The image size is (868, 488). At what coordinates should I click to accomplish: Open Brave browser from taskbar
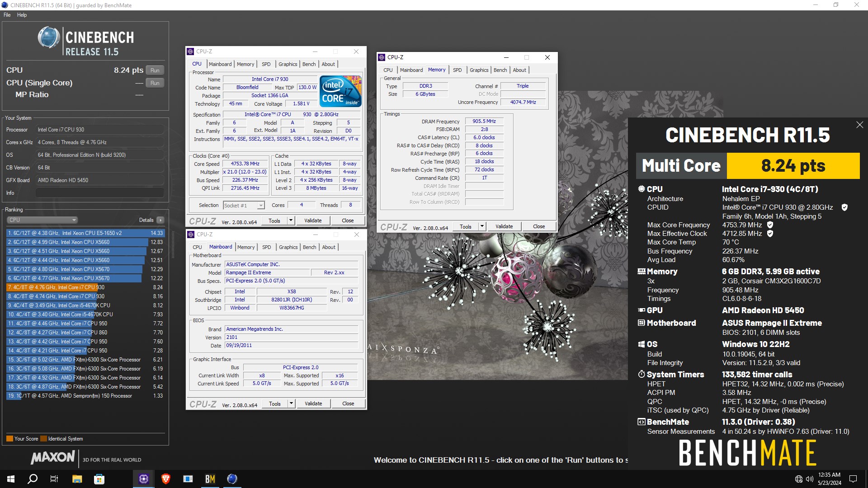166,479
